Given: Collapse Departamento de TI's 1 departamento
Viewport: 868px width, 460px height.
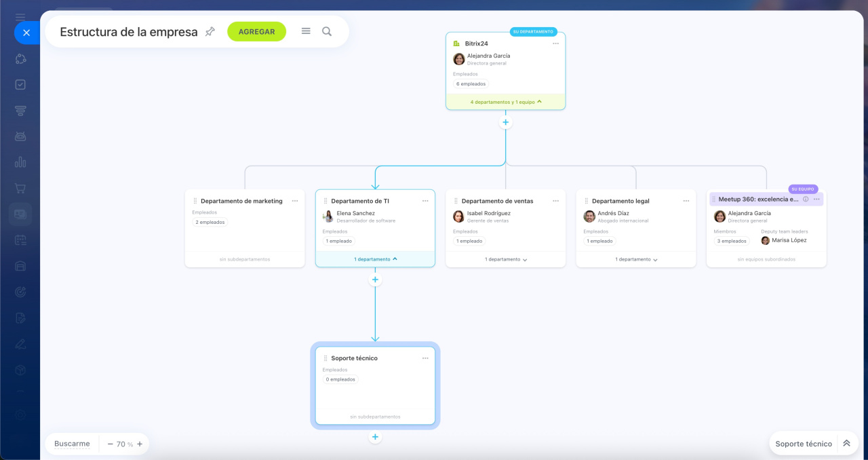Looking at the screenshot, I should click(375, 259).
